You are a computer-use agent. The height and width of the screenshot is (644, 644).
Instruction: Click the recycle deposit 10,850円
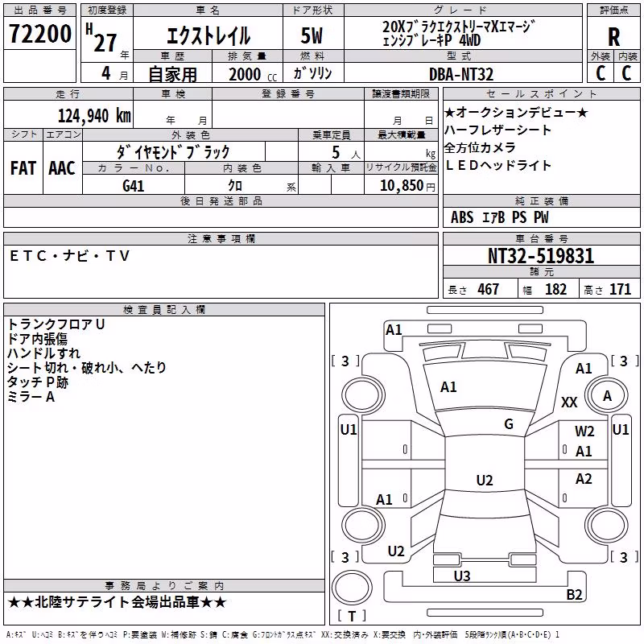(x=407, y=186)
